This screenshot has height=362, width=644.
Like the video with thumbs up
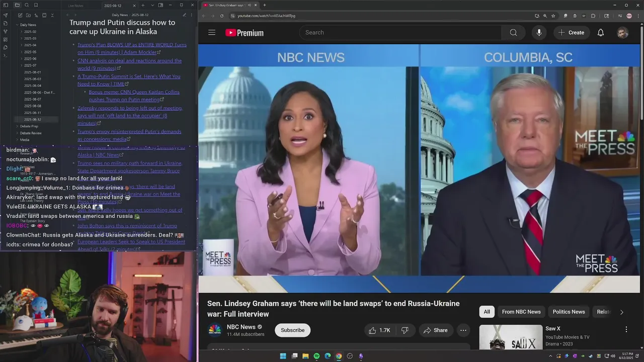click(379, 330)
